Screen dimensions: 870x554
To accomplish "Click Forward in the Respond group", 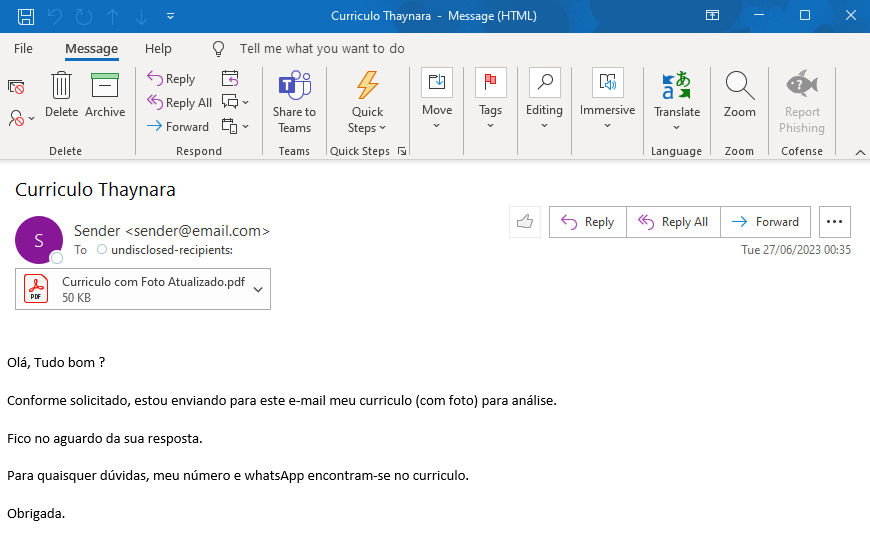I will pos(178,127).
